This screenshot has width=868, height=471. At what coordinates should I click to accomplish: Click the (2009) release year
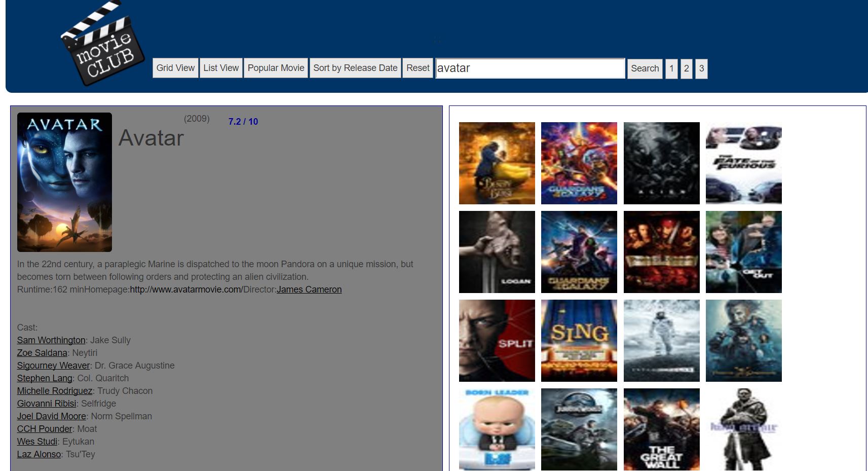coord(197,119)
